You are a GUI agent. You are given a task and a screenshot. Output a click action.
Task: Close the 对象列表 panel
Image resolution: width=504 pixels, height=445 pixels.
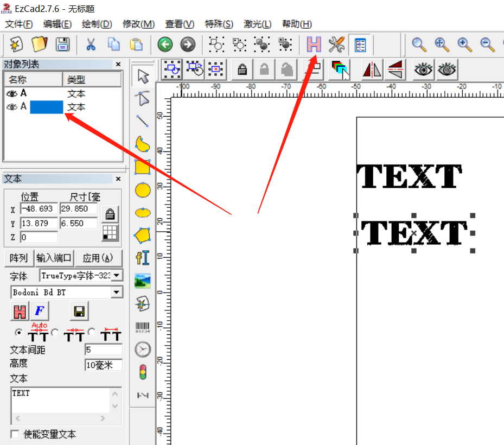coord(118,64)
